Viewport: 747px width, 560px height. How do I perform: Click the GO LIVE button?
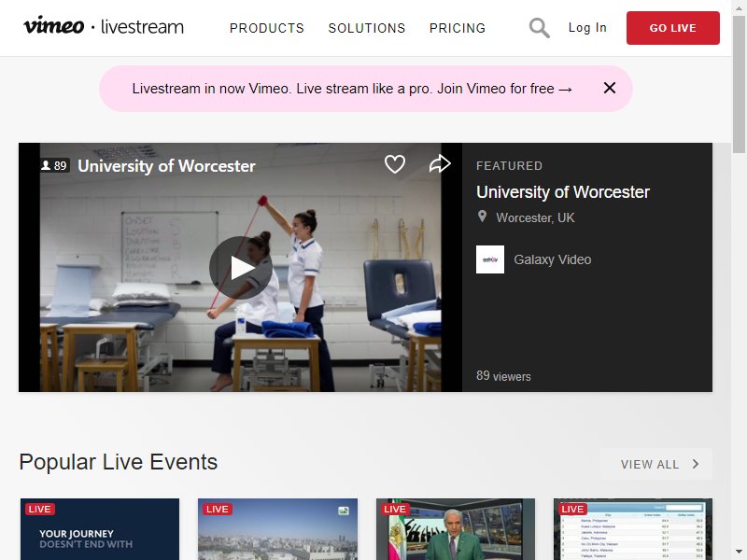pyautogui.click(x=672, y=28)
